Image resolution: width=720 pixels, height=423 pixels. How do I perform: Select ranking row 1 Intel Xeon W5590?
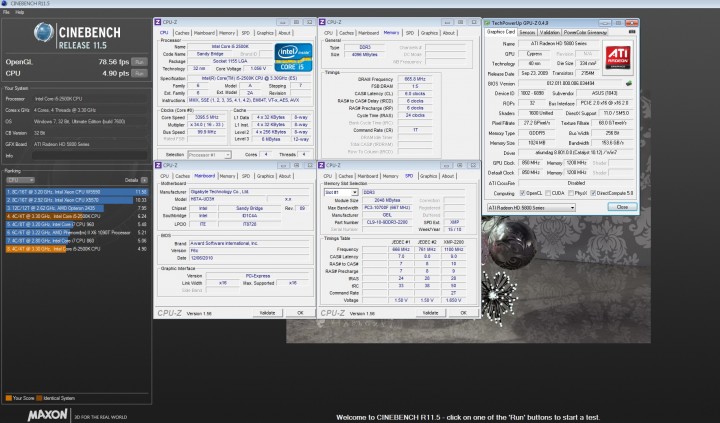pos(77,192)
